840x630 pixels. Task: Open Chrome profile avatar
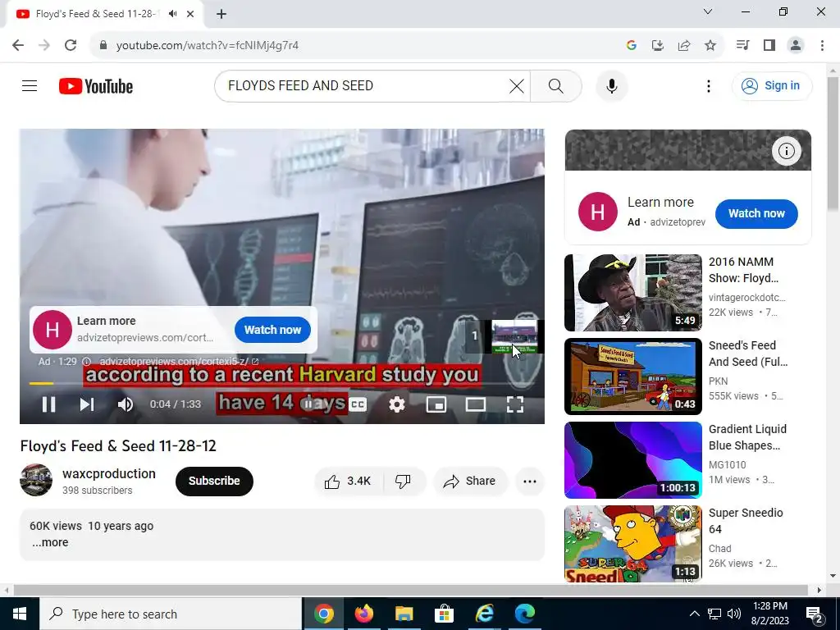(796, 45)
